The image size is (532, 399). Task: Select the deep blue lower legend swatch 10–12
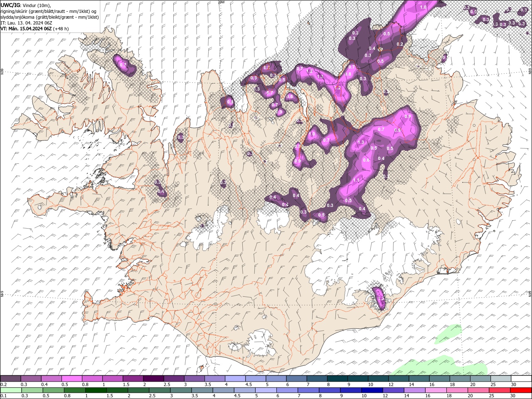click(x=372, y=390)
